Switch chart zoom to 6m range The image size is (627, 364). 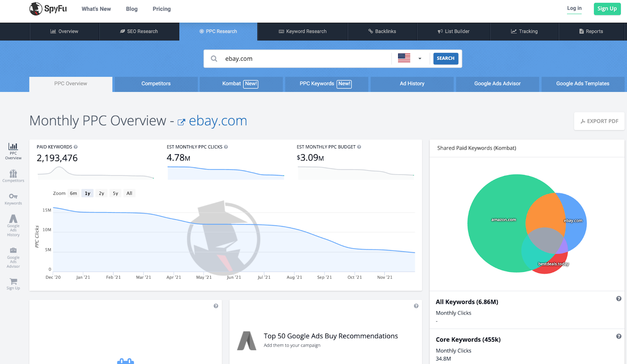73,193
